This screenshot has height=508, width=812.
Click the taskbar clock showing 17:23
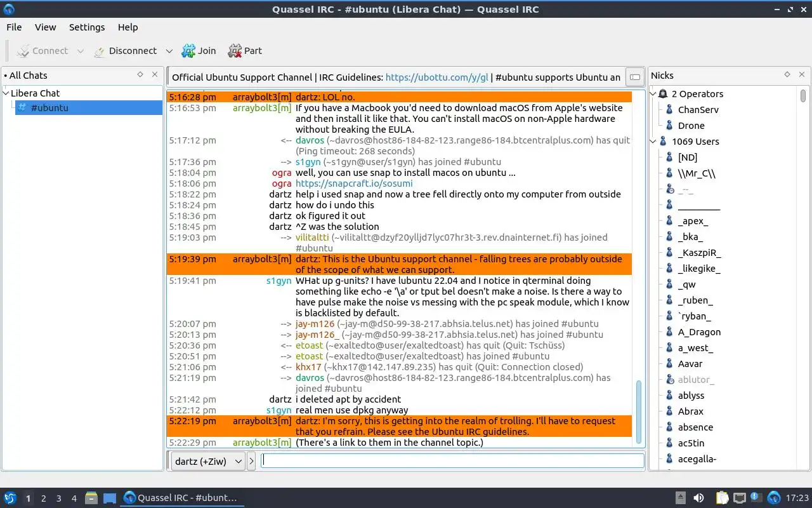797,498
